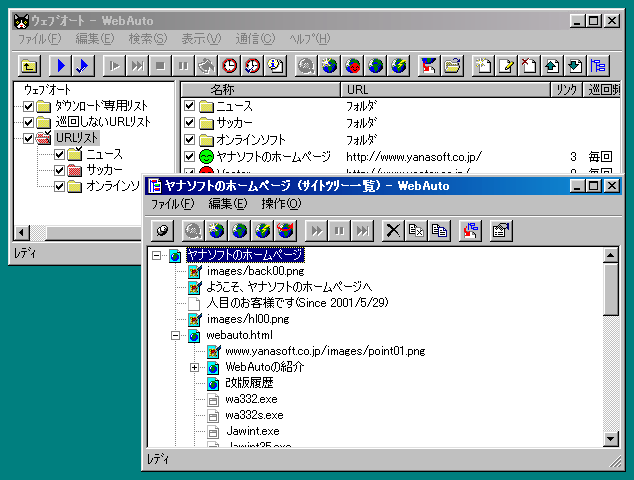
Task: Click the globe with red arrow icon
Action: (285, 231)
